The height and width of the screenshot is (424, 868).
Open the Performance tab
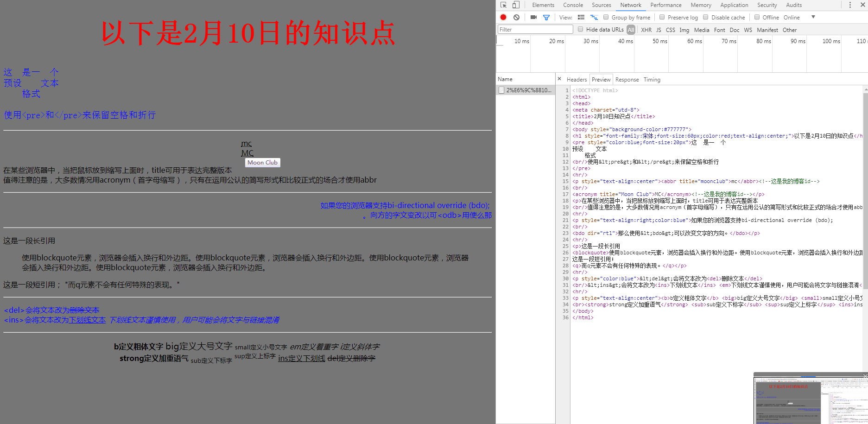tap(666, 5)
